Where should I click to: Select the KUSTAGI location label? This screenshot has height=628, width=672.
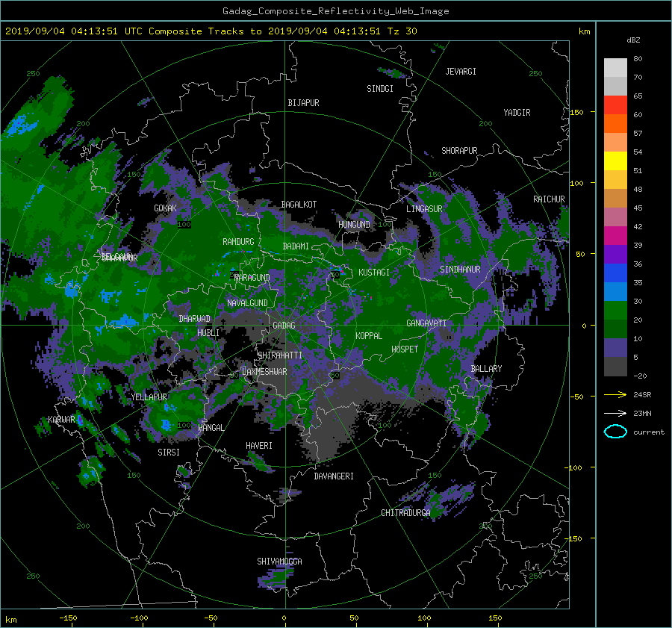tap(374, 273)
